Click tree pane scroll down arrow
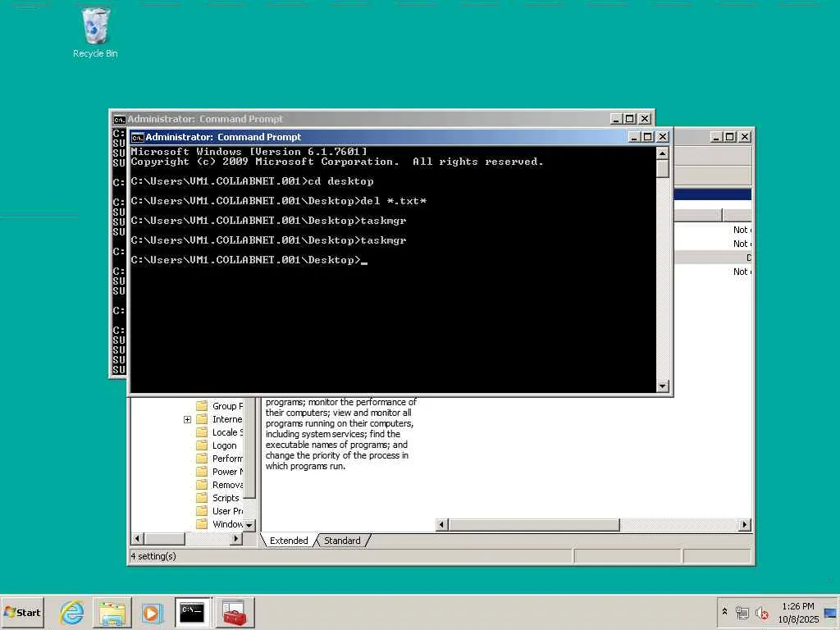Image resolution: width=840 pixels, height=630 pixels. pyautogui.click(x=249, y=525)
